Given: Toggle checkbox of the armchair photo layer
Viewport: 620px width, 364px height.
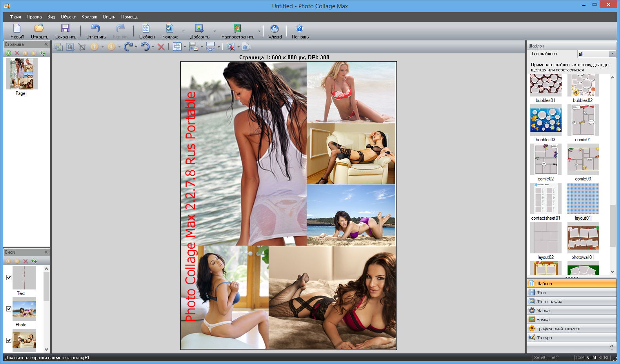Looking at the screenshot, I should (9, 340).
